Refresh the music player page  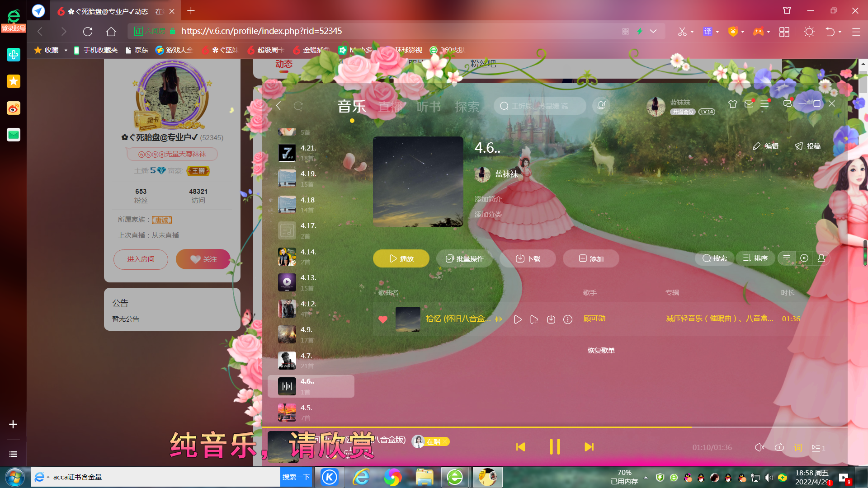(298, 106)
